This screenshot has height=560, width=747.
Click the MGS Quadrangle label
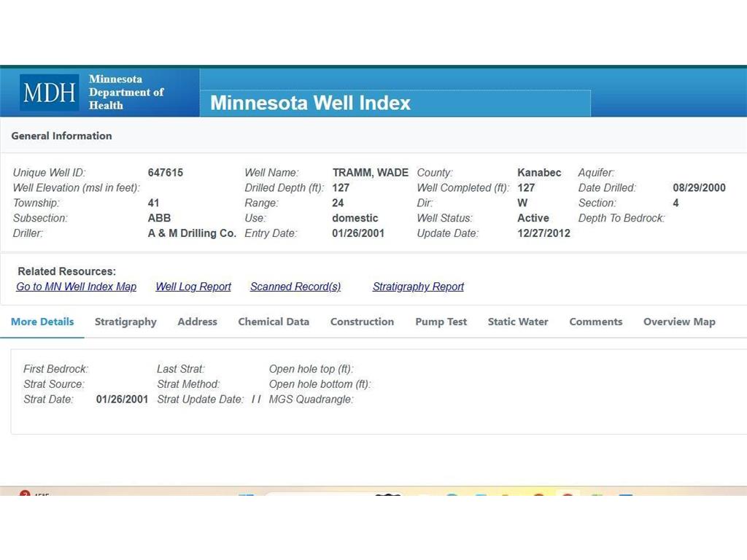(x=311, y=400)
